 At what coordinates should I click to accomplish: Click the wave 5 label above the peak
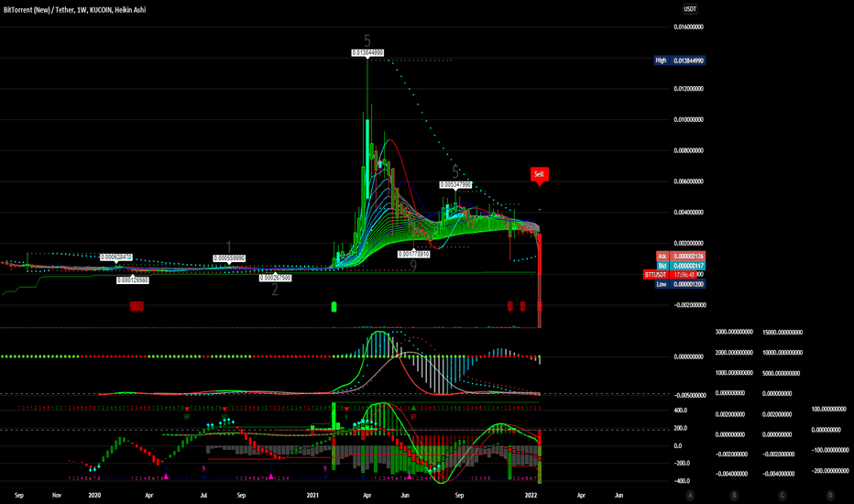coord(367,40)
